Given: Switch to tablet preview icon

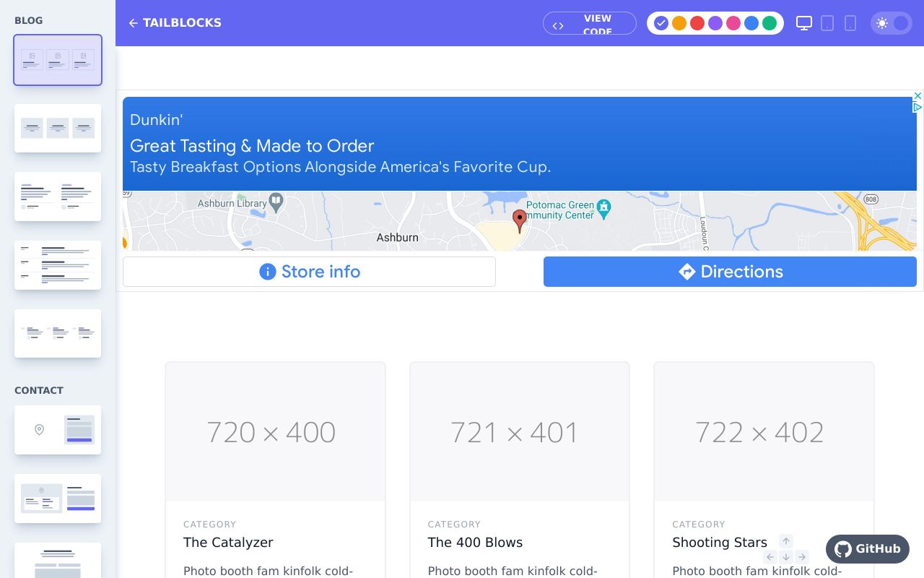Looking at the screenshot, I should coord(827,23).
